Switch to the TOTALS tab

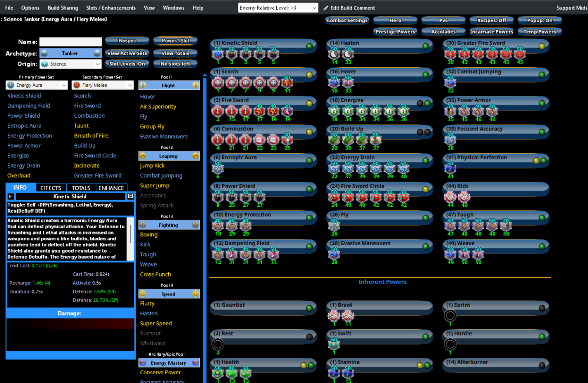tap(81, 188)
